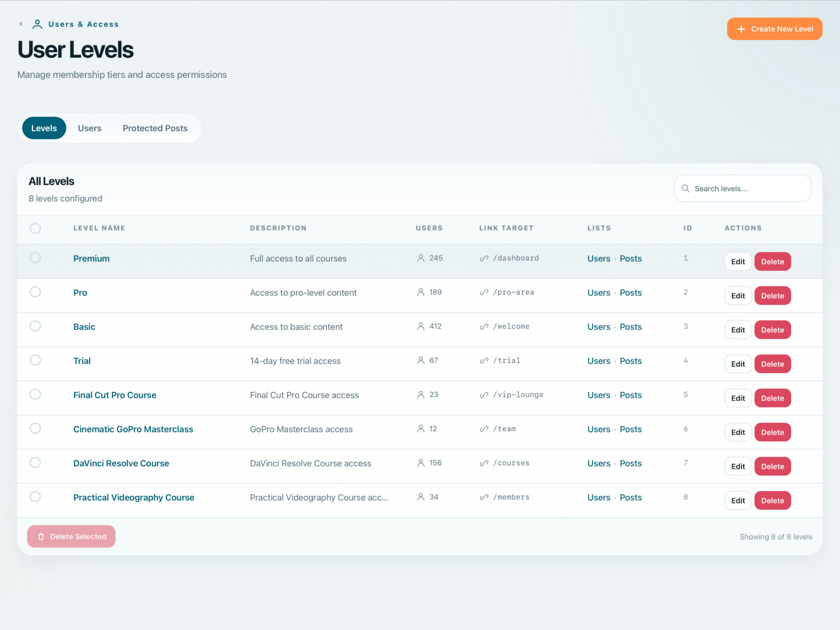
Task: Open Users list for Premium row
Action: (598, 259)
